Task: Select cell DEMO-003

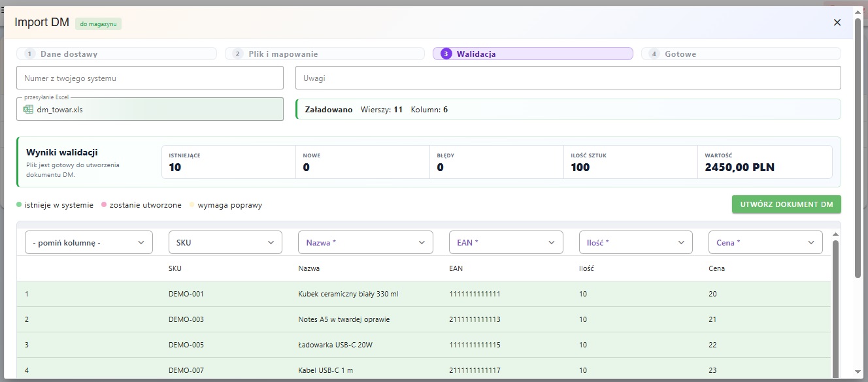Action: (x=186, y=319)
